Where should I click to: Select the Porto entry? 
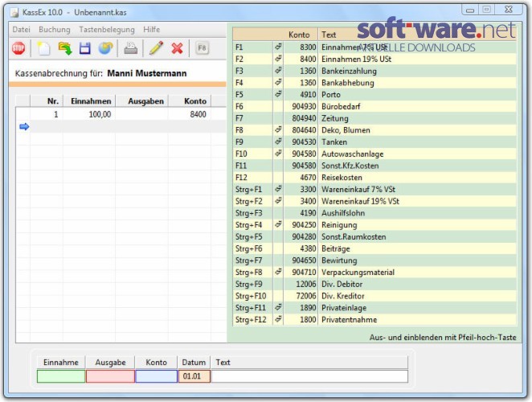pos(374,95)
